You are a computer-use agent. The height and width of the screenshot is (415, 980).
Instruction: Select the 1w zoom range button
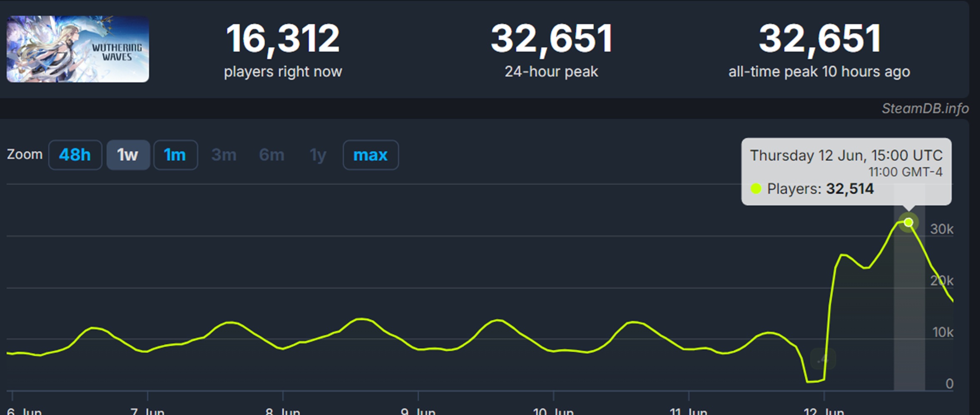128,155
